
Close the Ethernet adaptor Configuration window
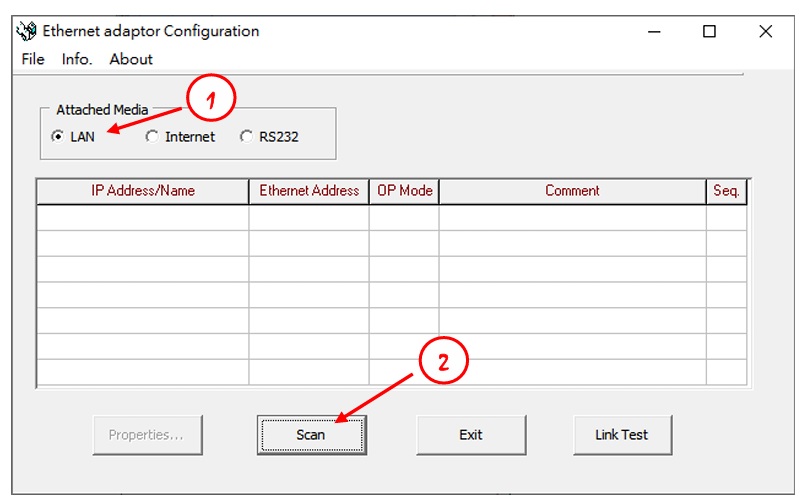click(x=765, y=31)
